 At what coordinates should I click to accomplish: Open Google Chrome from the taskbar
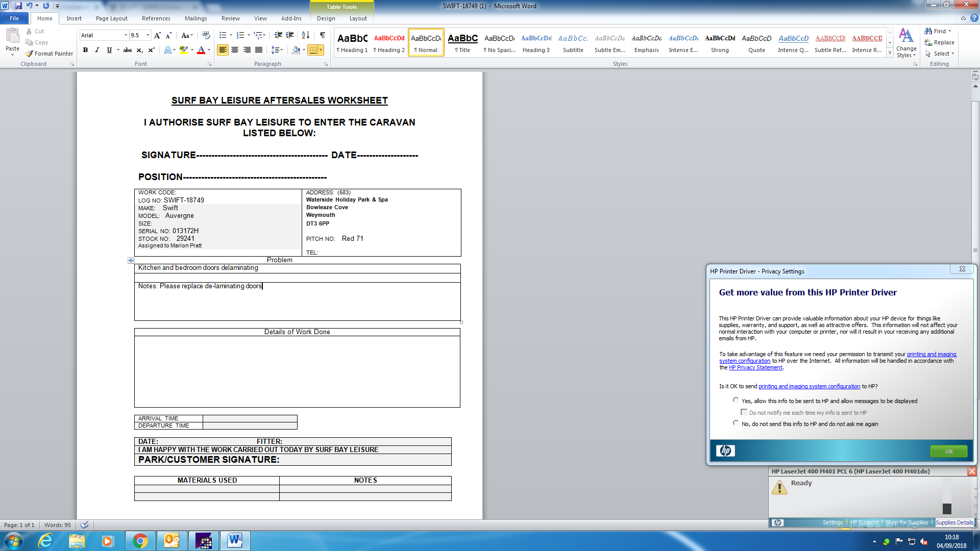[x=140, y=541]
